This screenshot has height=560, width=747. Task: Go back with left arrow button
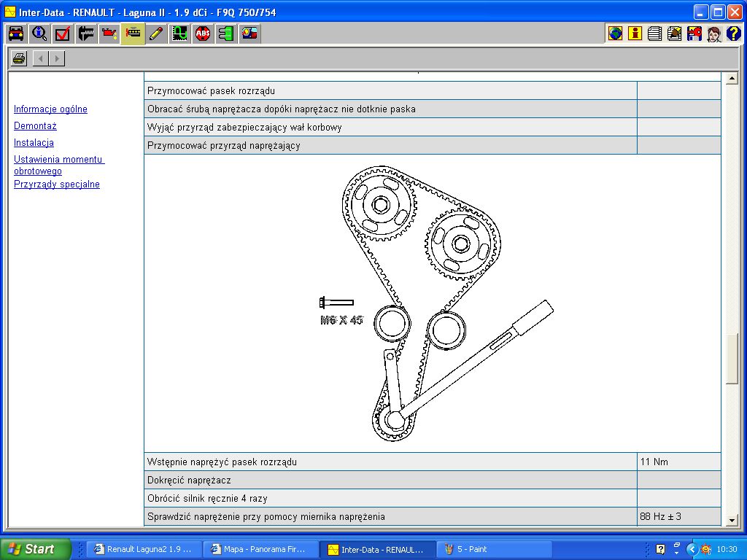click(x=41, y=58)
